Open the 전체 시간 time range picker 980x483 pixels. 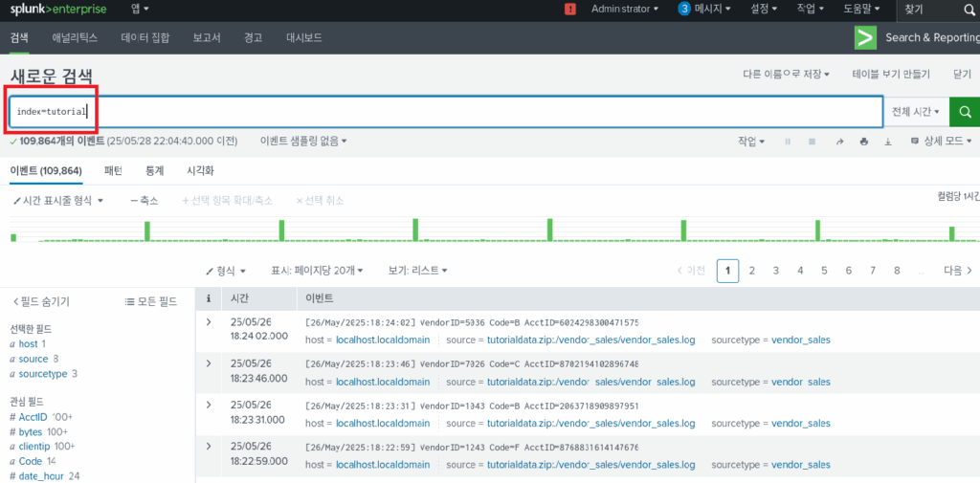click(916, 112)
